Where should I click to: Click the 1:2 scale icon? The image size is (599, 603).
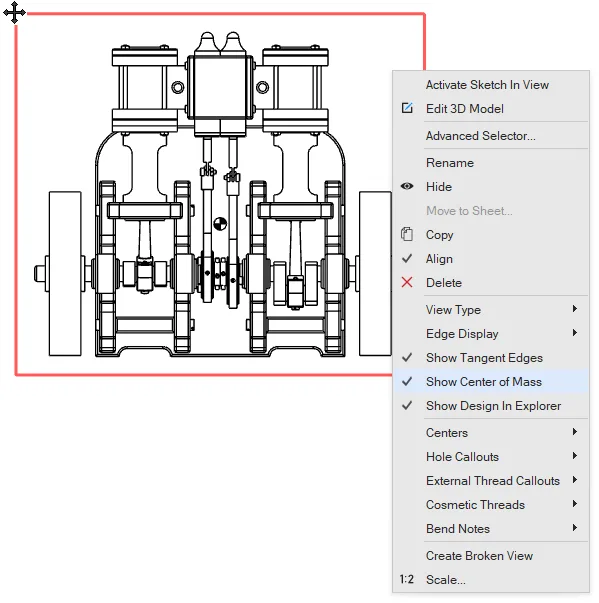[x=406, y=579]
